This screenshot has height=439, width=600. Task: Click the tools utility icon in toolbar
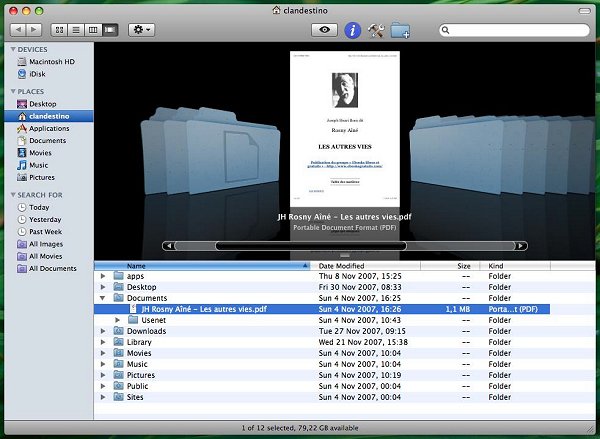378,30
